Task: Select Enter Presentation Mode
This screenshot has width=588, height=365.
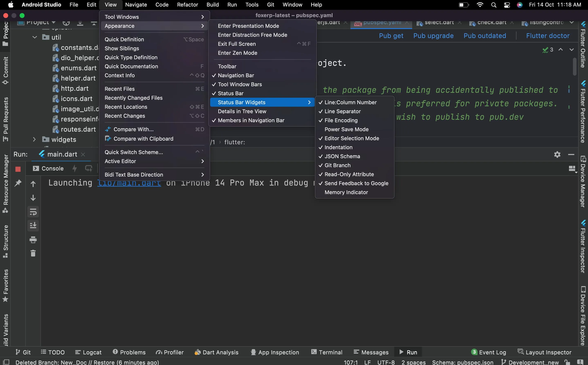Action: [248, 26]
